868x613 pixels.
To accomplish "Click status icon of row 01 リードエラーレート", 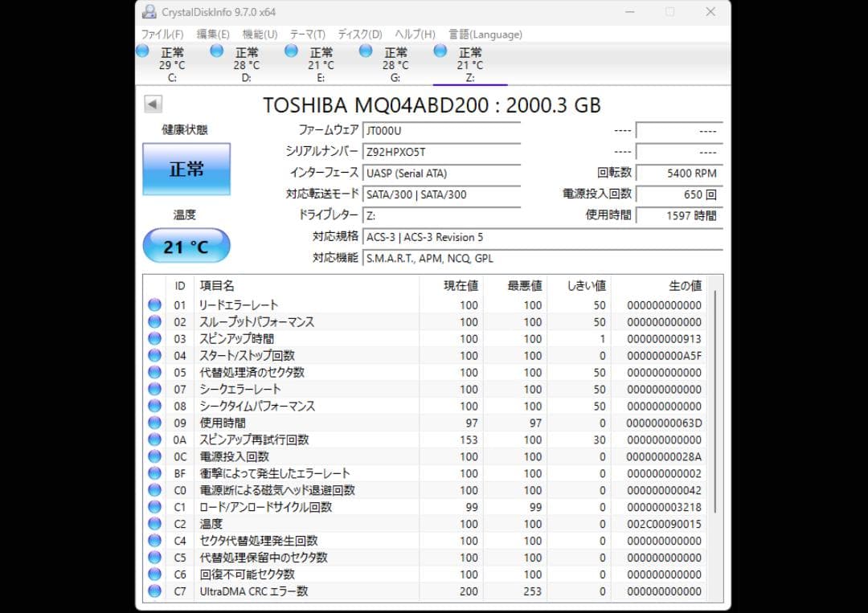I will pos(154,304).
